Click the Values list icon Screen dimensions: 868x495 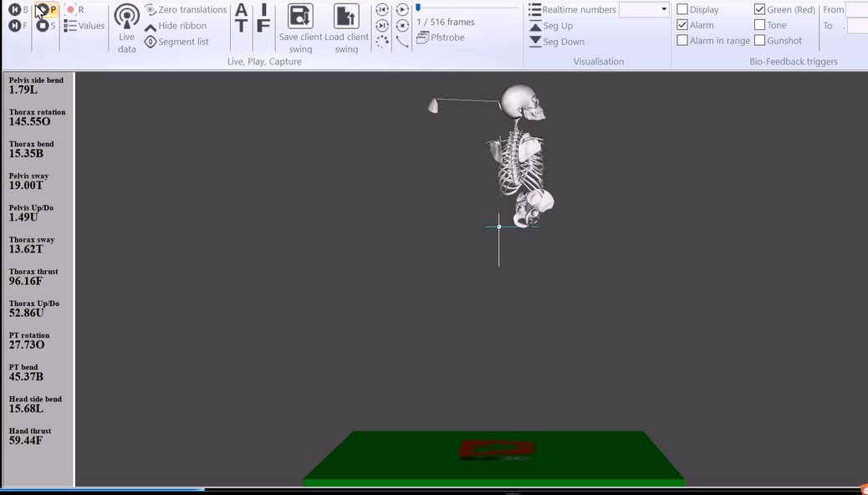[x=71, y=26]
